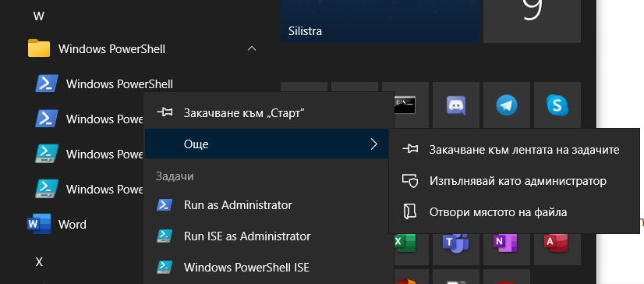Choose Run as Administrator task
The image size is (644, 284).
[x=267, y=204]
